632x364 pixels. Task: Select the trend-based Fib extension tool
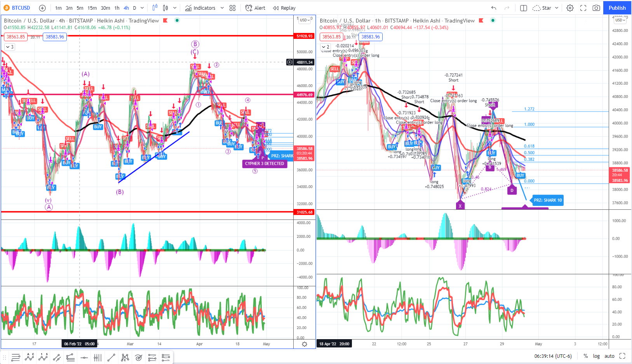coord(70,357)
